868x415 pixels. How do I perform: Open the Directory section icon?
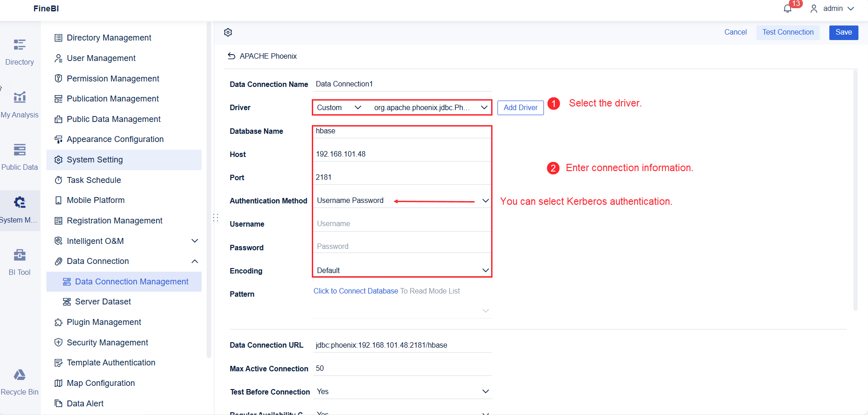coord(20,45)
